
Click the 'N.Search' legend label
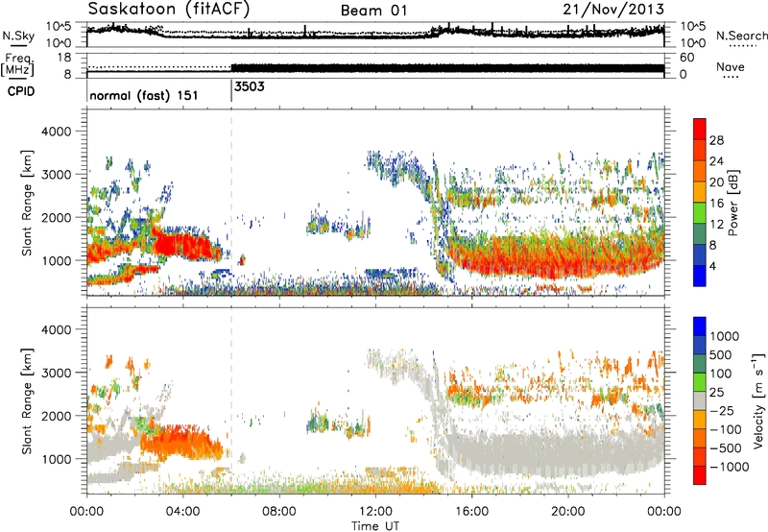click(742, 36)
